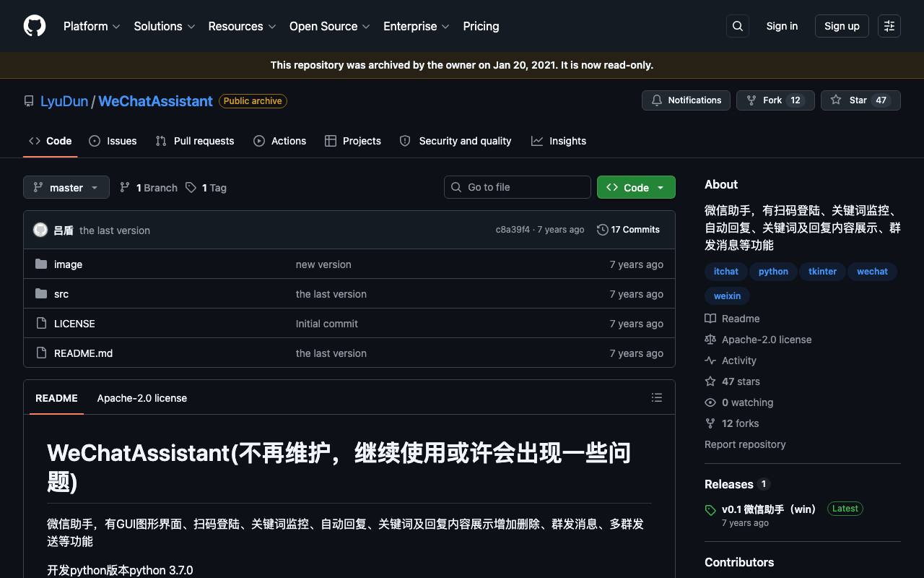Select the wechat topic tag
The image size is (924, 578).
pos(872,272)
